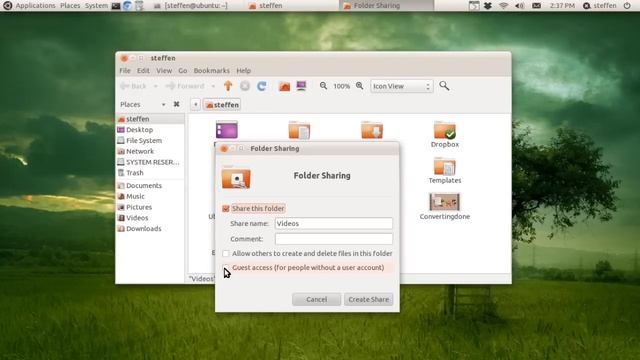
Task: Select Documents bookmark in sidebar
Action: pyautogui.click(x=150, y=185)
